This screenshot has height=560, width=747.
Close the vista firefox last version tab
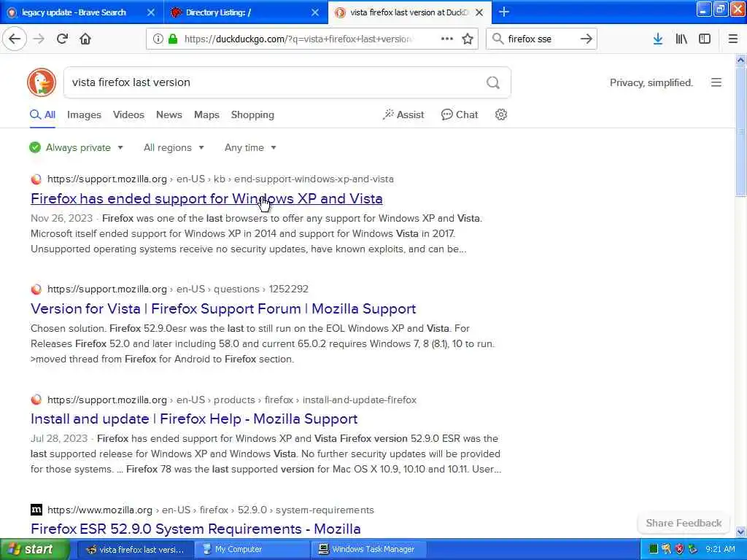[x=479, y=12]
